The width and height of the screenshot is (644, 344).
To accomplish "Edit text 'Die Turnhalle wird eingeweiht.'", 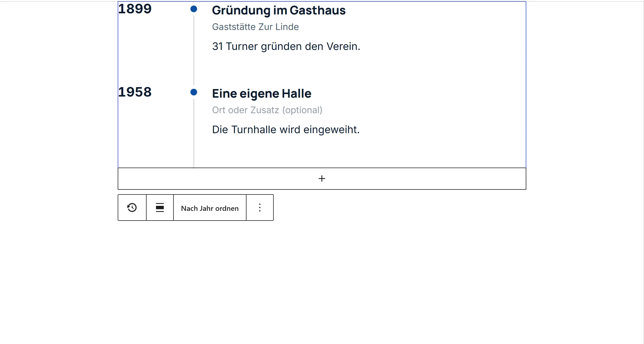I will pos(286,130).
